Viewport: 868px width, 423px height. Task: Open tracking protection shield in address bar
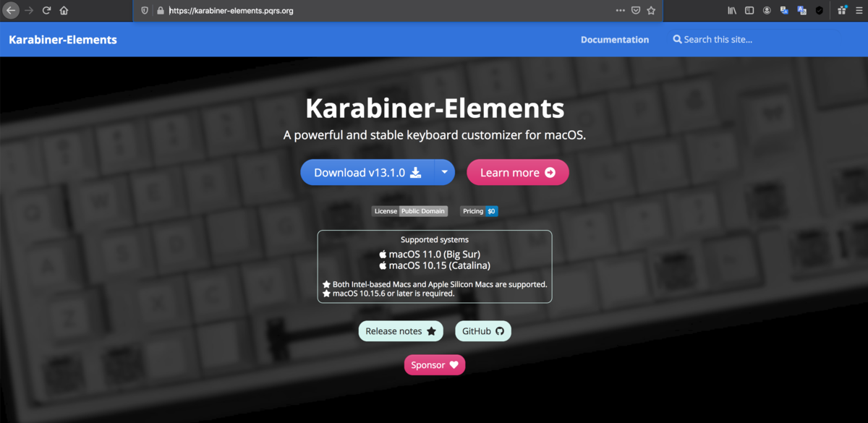click(144, 11)
